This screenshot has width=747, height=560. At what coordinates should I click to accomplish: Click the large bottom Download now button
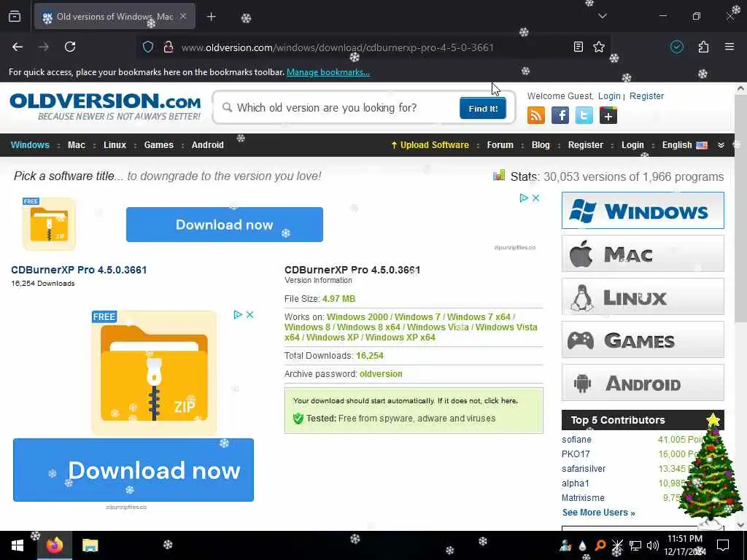(133, 470)
